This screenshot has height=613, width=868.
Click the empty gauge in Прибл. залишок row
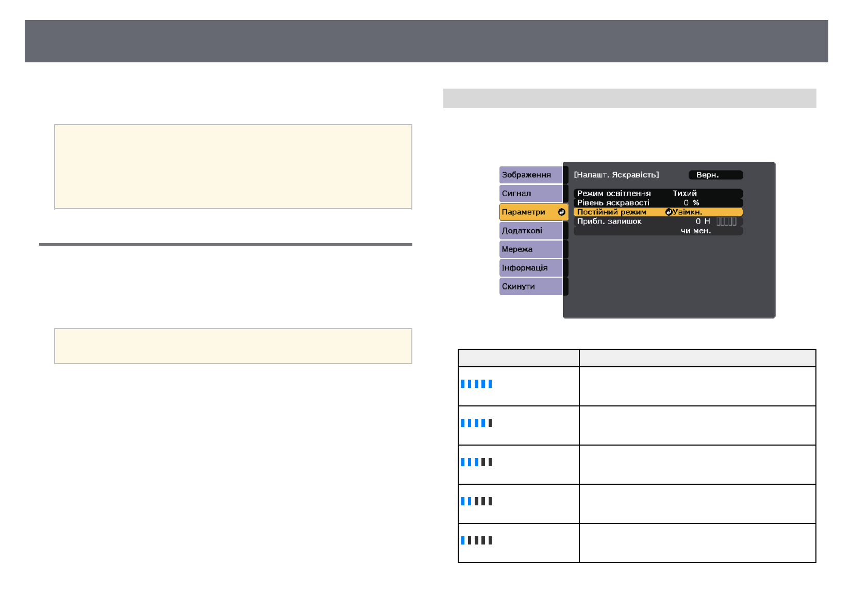(726, 222)
